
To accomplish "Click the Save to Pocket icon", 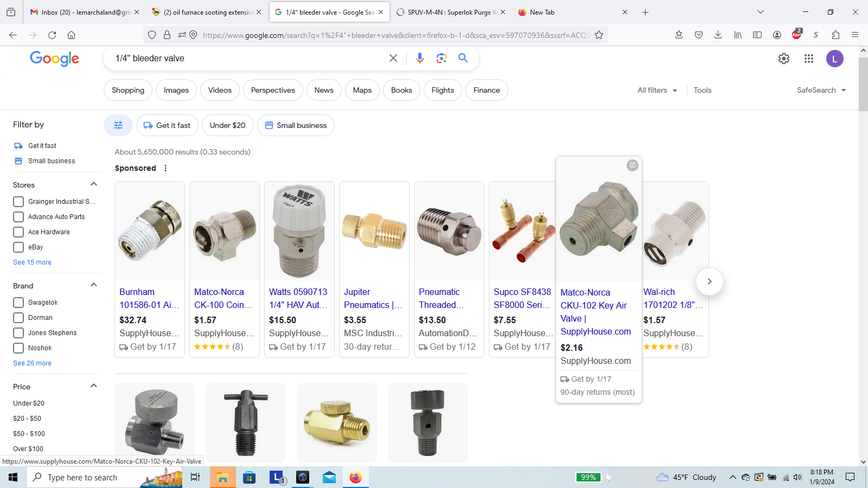I will pyautogui.click(x=699, y=35).
